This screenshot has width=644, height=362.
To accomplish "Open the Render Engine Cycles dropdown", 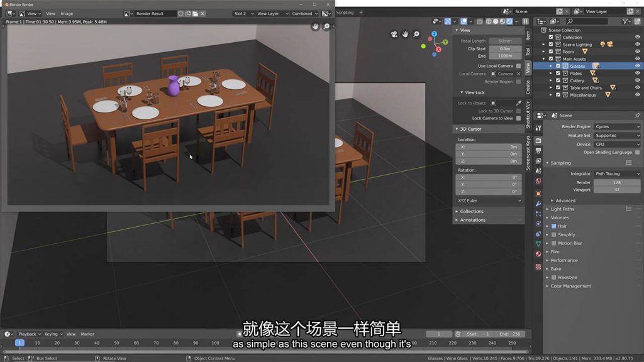I will click(x=617, y=126).
